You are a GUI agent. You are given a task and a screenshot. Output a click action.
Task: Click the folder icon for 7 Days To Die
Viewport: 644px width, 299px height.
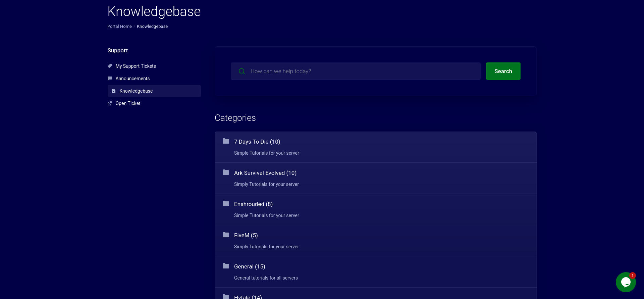tap(226, 141)
